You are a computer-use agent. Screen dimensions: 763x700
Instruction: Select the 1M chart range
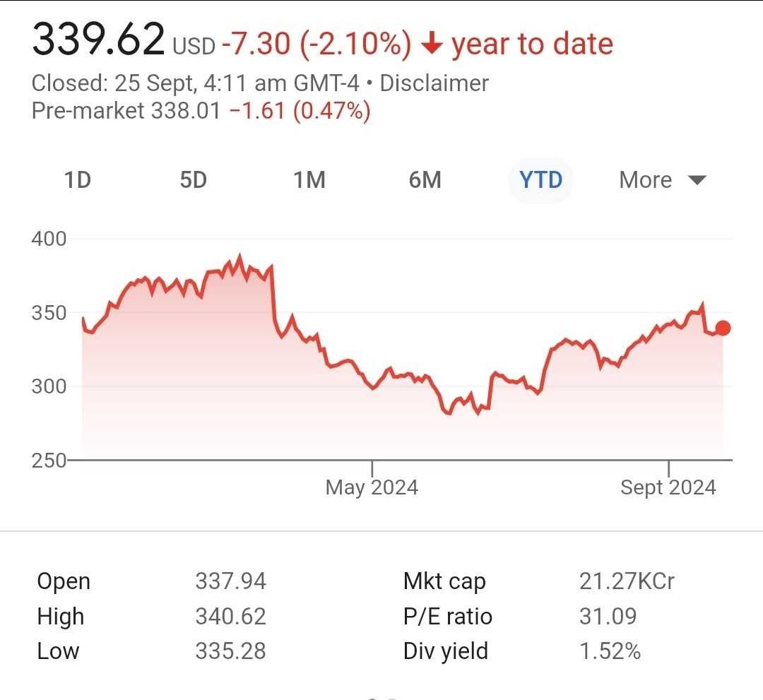coord(309,180)
